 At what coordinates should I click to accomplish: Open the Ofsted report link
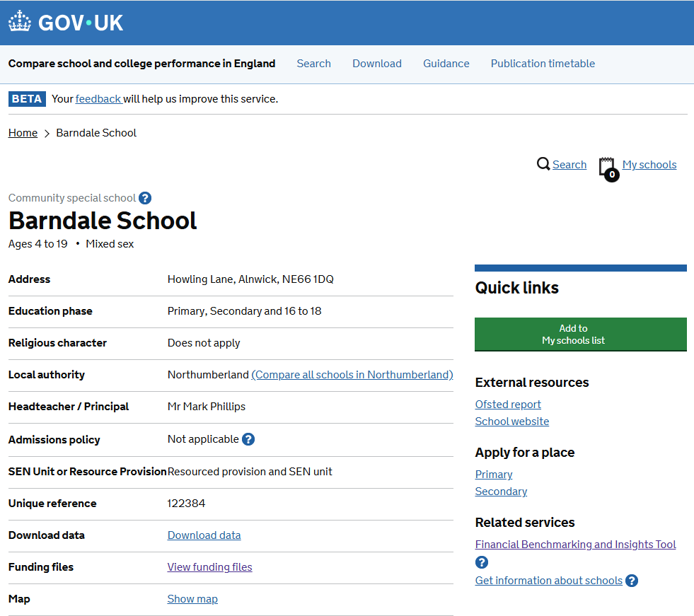coord(507,404)
